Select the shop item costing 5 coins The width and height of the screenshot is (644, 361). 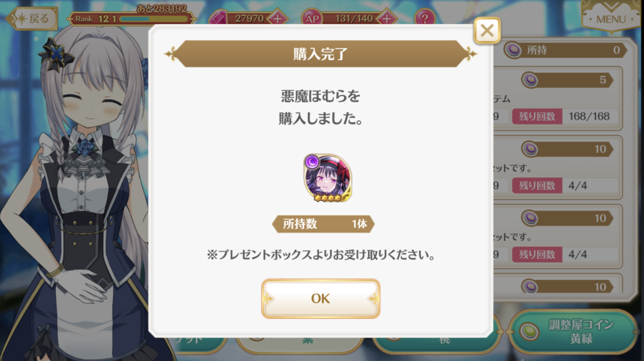[x=558, y=99]
